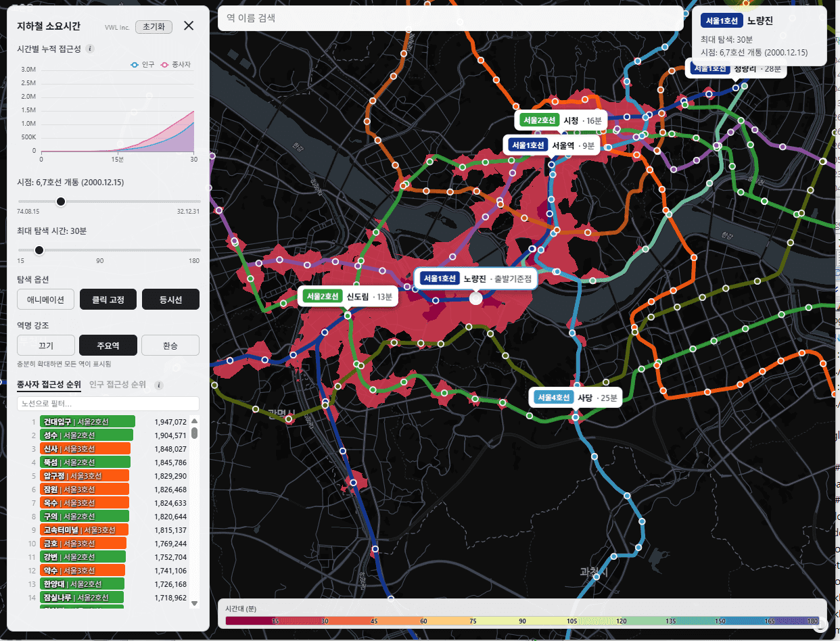Screen dimensions: 840x641
Task: Select 고속터미널 서울3호선 in ranking list
Action: click(x=85, y=530)
